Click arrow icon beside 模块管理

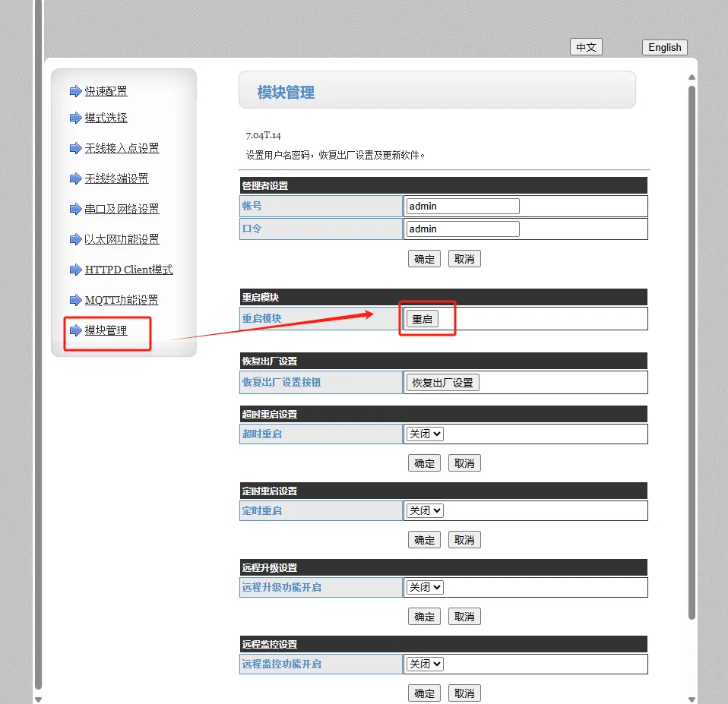point(76,330)
